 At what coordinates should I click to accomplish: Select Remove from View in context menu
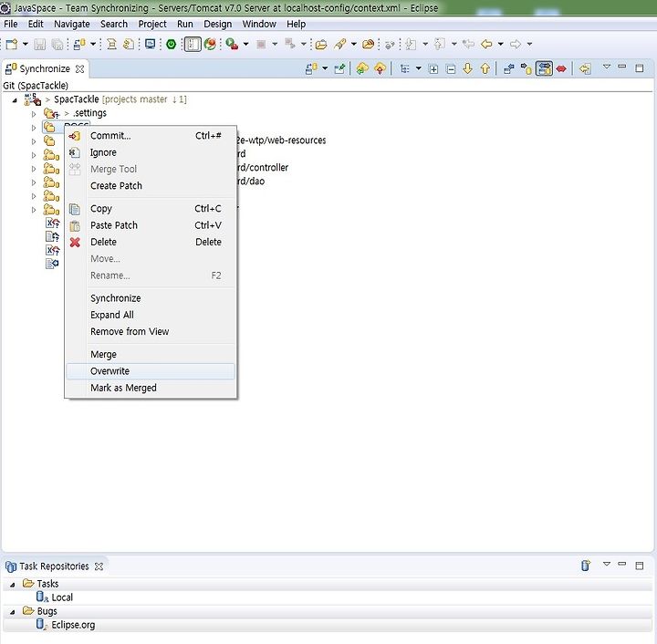coord(151,332)
